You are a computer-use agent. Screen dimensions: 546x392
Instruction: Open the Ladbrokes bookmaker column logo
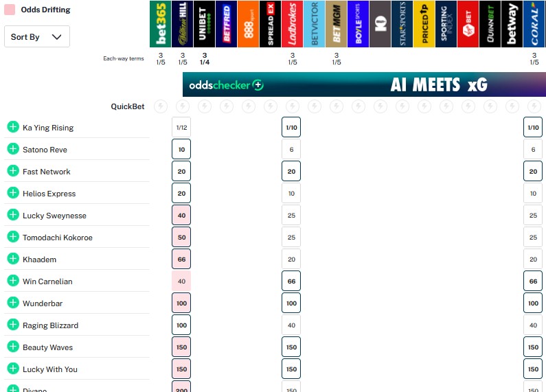point(292,24)
